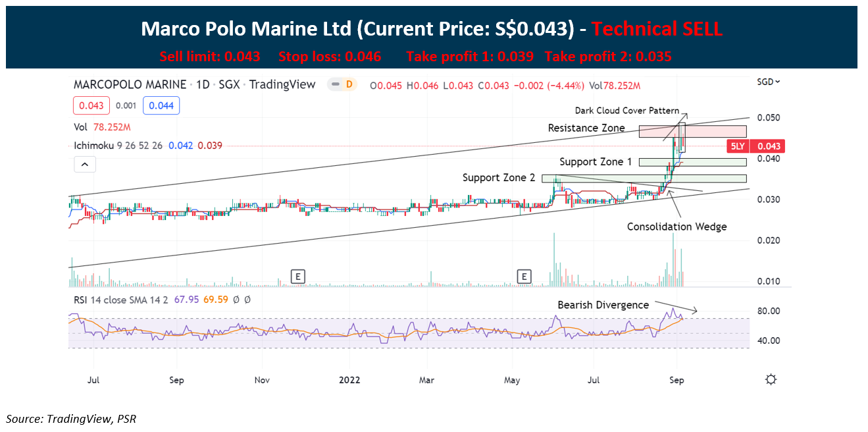Click the Mar label on the time axis
Screen dimensions: 868x432
(x=427, y=380)
